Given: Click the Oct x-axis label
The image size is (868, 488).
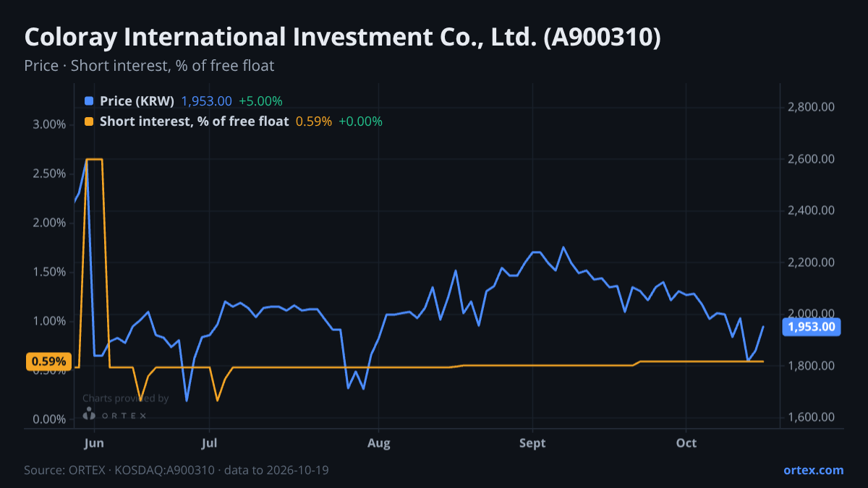Looking at the screenshot, I should (686, 442).
